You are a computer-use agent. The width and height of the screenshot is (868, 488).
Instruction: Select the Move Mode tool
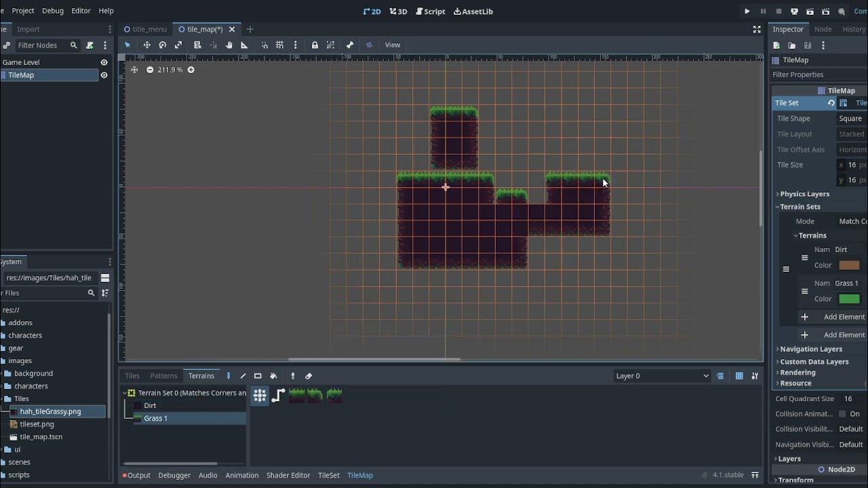point(146,45)
